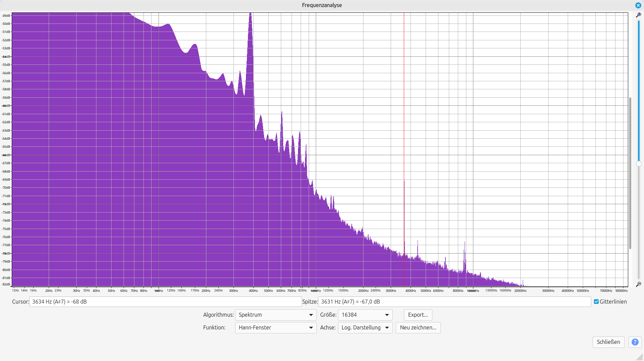
Task: Open the Algorithmus dropdown showing Spektrum
Action: click(x=275, y=315)
